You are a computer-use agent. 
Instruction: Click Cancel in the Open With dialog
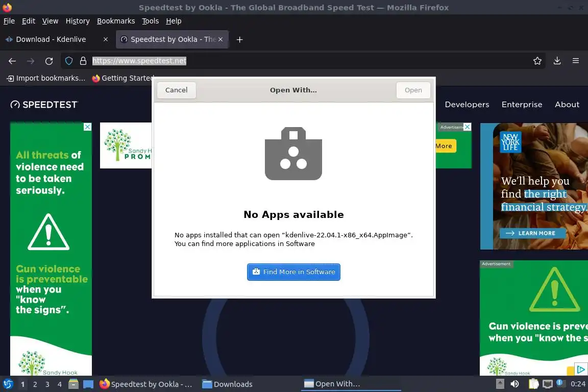coord(176,90)
